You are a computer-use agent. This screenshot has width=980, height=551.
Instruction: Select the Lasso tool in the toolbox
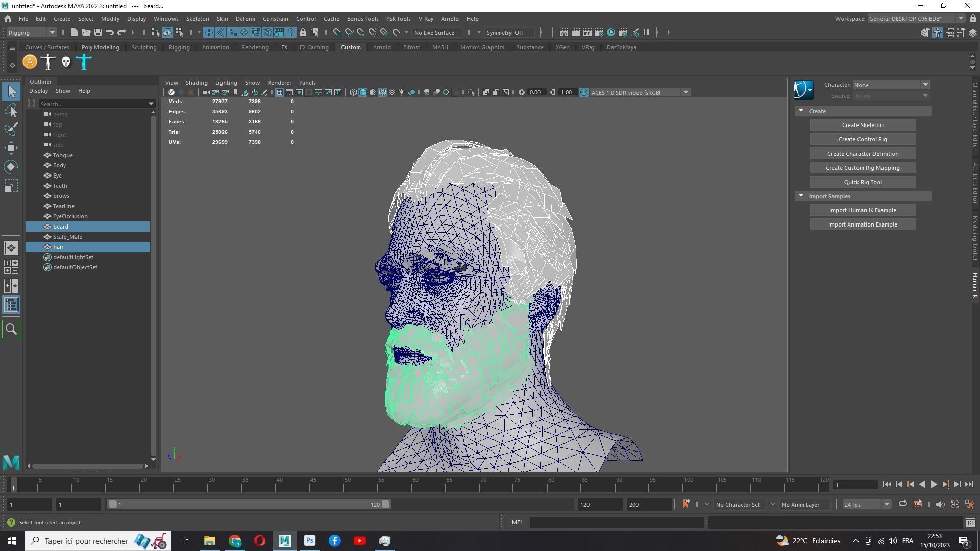pyautogui.click(x=11, y=110)
